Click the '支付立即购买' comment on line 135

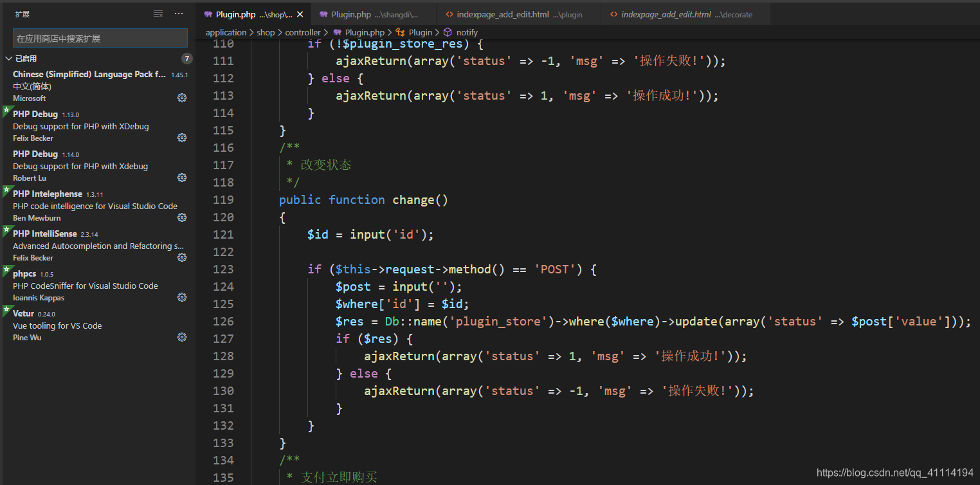pyautogui.click(x=339, y=477)
